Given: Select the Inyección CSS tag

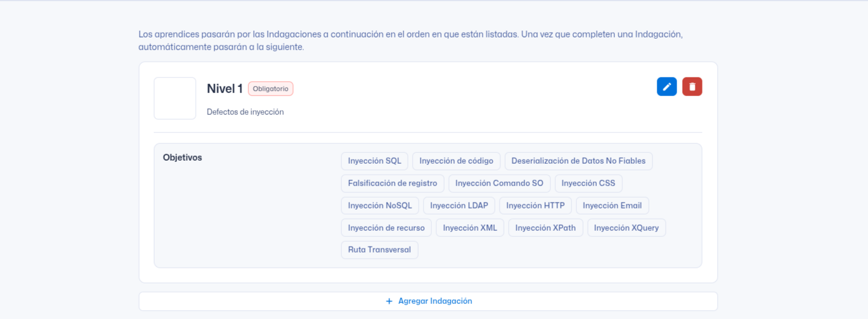Looking at the screenshot, I should (x=588, y=184).
